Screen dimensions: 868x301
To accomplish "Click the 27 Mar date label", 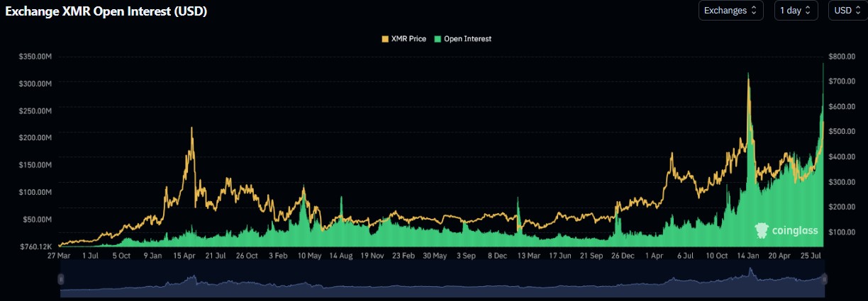I will (60, 256).
